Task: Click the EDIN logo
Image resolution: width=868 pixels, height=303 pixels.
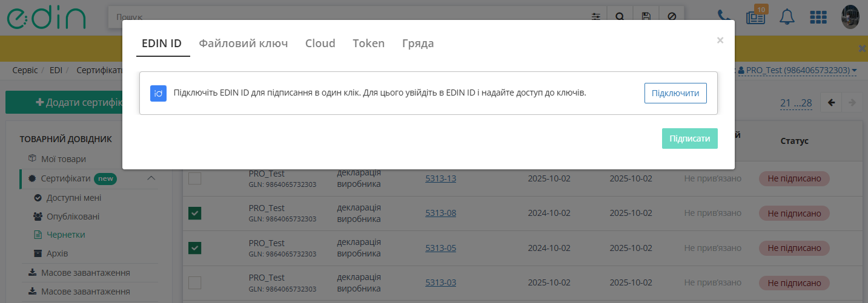Action: tap(47, 16)
